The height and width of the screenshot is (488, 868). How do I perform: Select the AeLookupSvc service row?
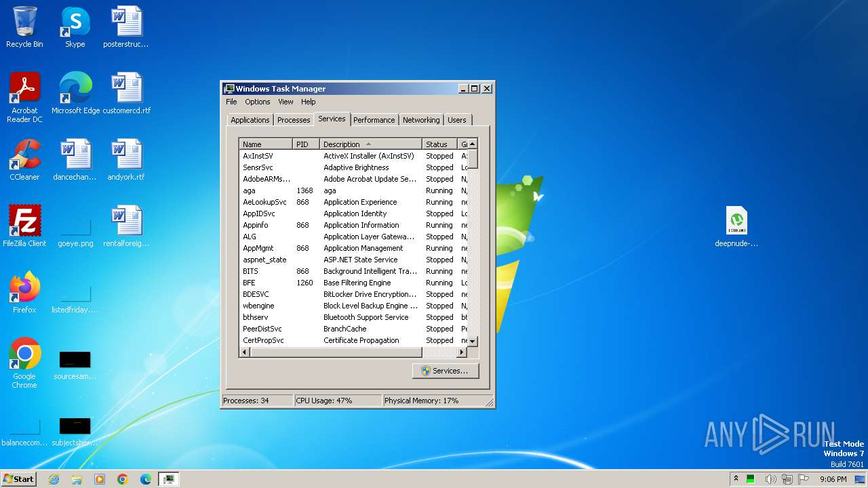(x=353, y=202)
